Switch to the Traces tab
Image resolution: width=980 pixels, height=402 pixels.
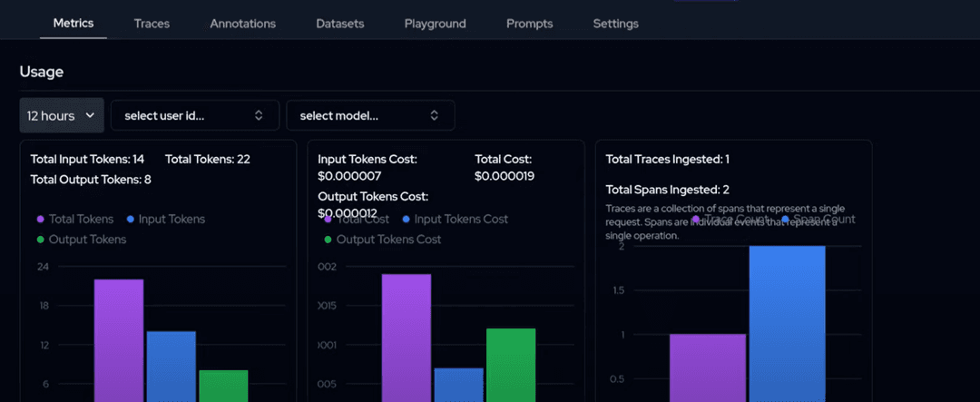[152, 24]
